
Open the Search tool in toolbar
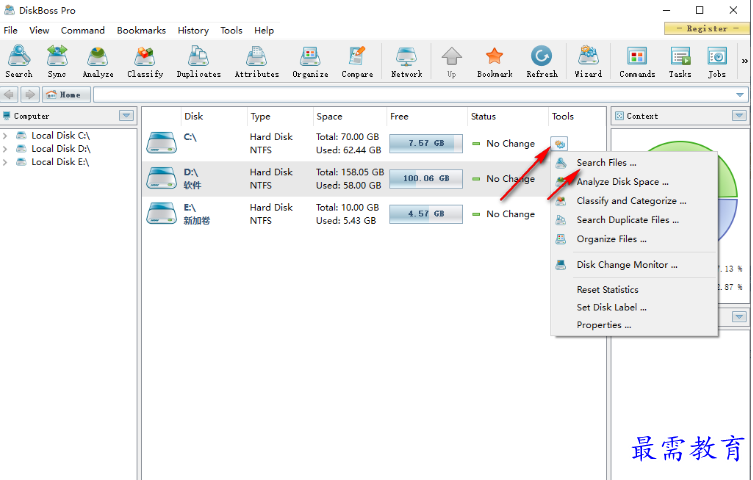point(19,61)
